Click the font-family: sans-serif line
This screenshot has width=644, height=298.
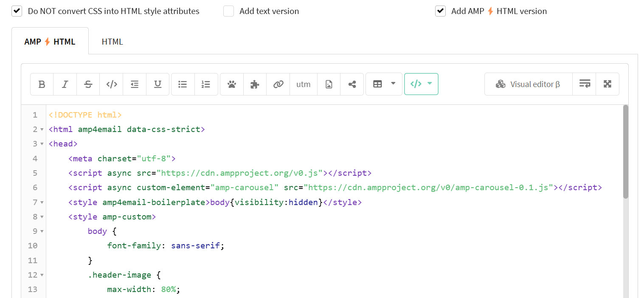[x=166, y=245]
